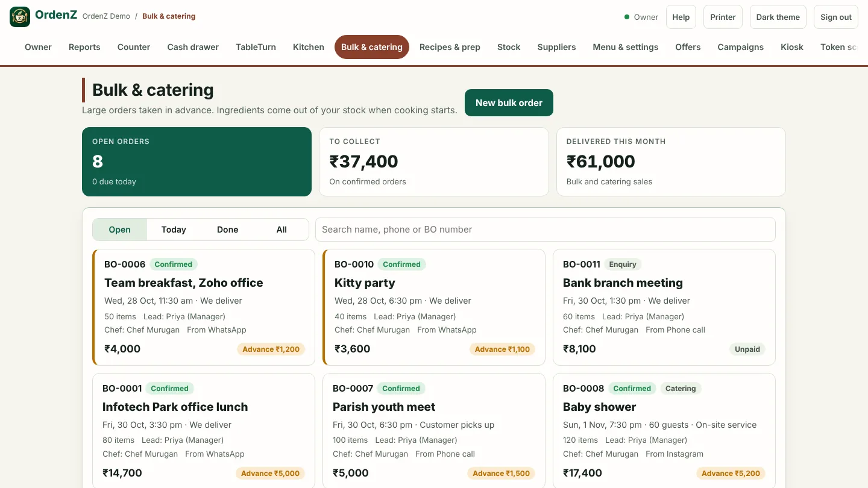Click the Confirmed badge on BO-0006
This screenshot has height=488, width=868.
click(x=174, y=264)
